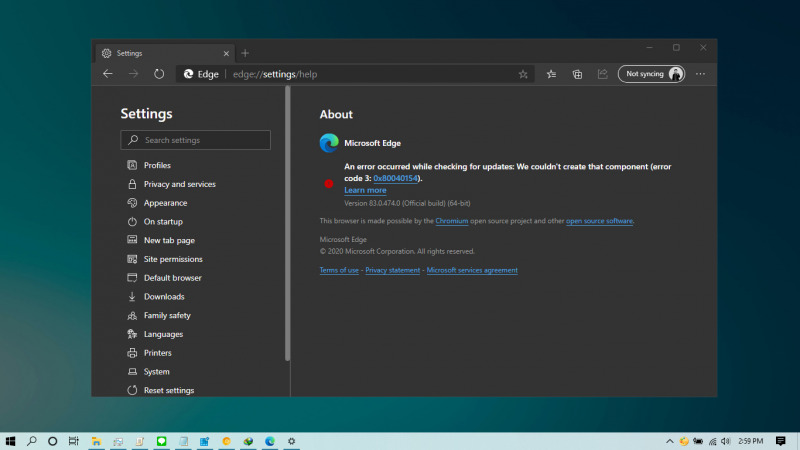This screenshot has width=800, height=450.
Task: Focus the Search settings field
Action: click(195, 140)
